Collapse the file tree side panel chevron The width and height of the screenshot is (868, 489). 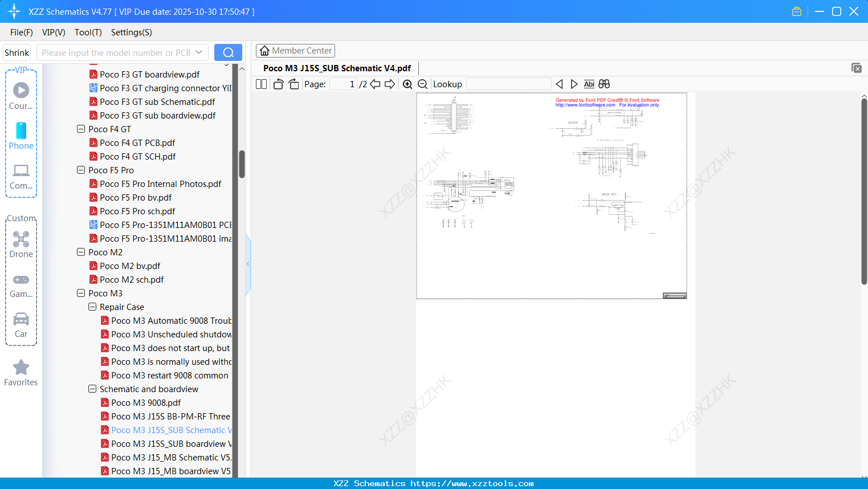pos(247,263)
